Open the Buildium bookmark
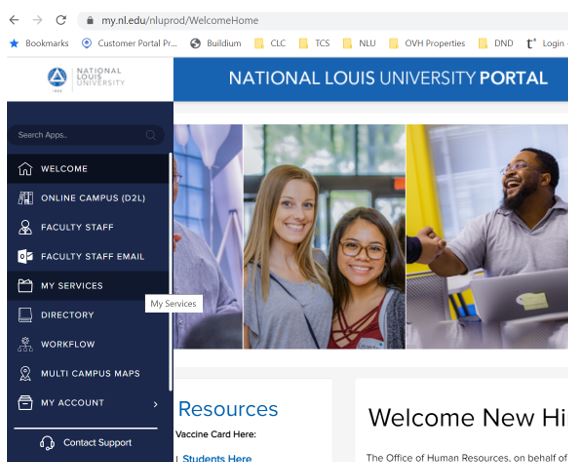Viewport: 588px width, 471px height. pyautogui.click(x=216, y=44)
